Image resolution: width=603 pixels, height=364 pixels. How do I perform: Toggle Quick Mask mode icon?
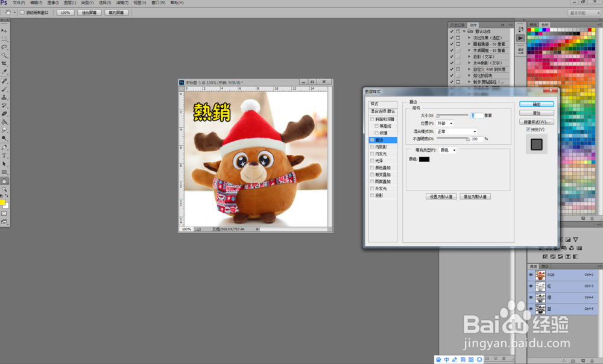coord(4,213)
